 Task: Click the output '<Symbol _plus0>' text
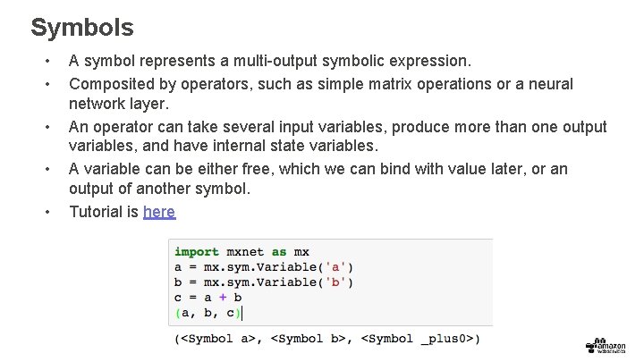pyautogui.click(x=419, y=339)
